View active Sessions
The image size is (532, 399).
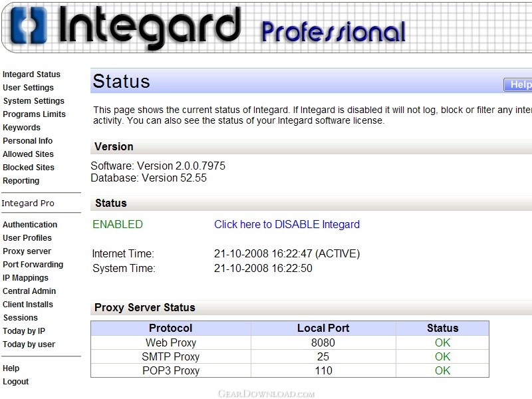[21, 318]
